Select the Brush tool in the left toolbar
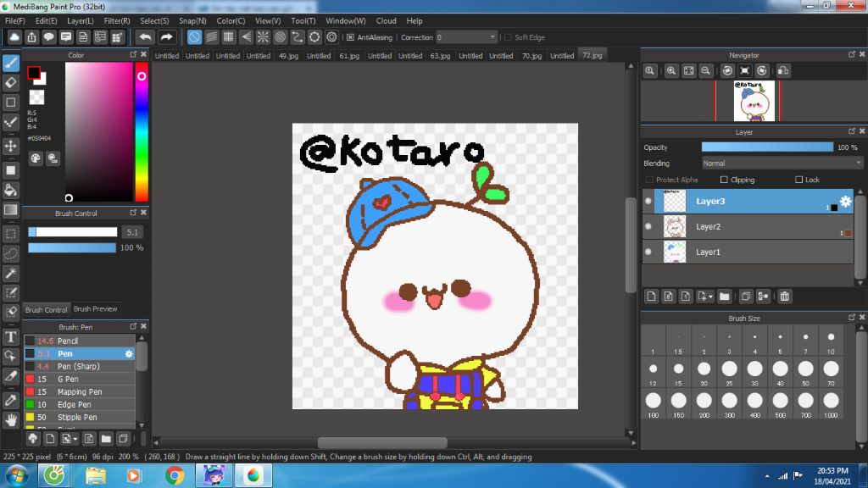 10,63
